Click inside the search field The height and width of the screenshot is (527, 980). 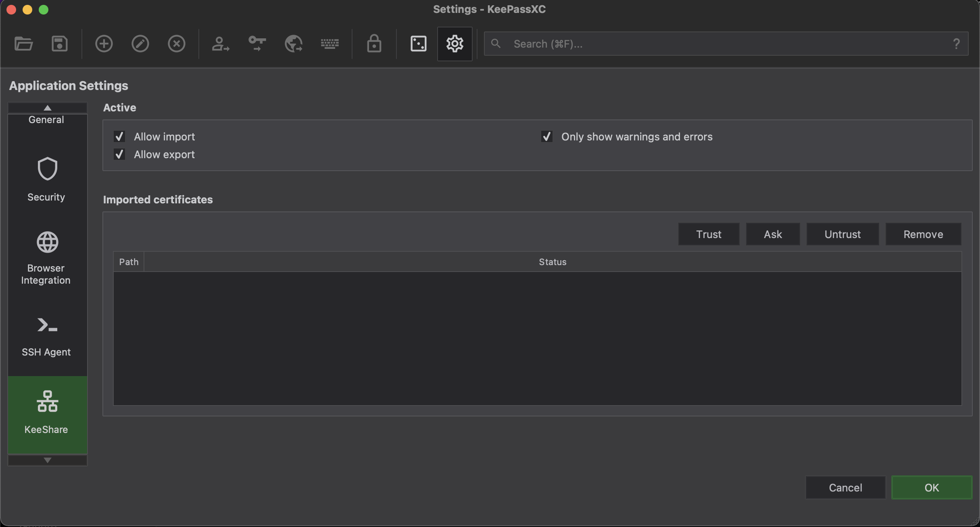(645, 44)
